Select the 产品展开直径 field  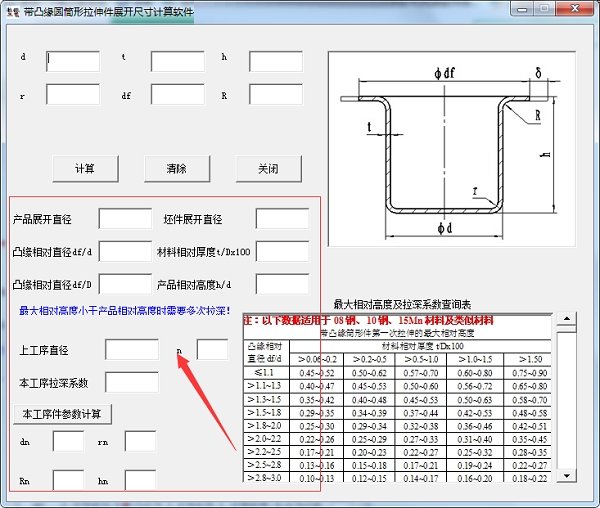(125, 219)
